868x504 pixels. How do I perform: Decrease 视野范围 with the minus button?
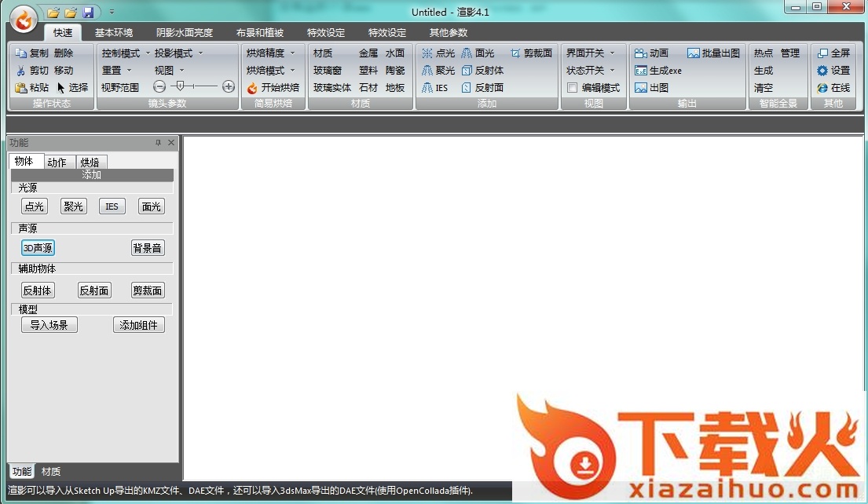(159, 86)
